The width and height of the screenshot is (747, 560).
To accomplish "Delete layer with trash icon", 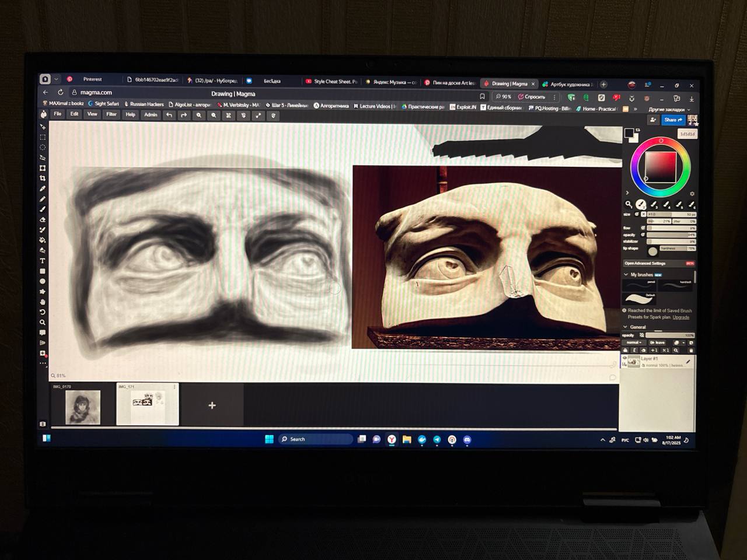I will tap(691, 351).
